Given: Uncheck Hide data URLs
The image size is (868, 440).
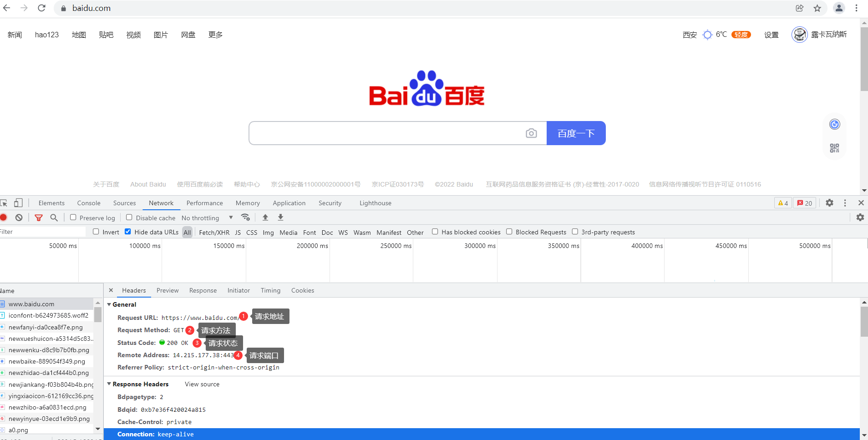Looking at the screenshot, I should (x=128, y=232).
